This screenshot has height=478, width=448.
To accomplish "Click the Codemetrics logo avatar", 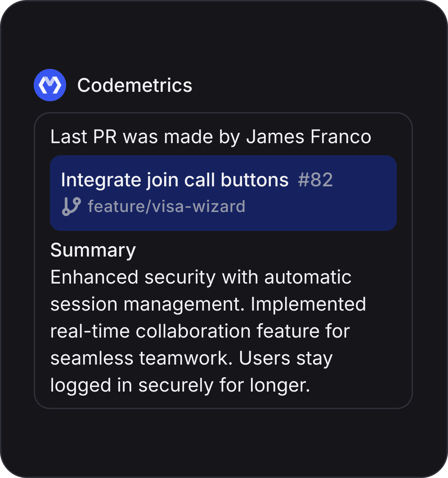I will pyautogui.click(x=50, y=85).
